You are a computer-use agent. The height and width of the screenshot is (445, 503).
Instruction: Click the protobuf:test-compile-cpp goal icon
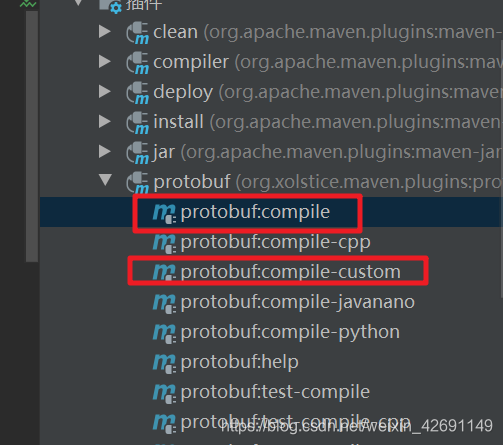tap(164, 423)
